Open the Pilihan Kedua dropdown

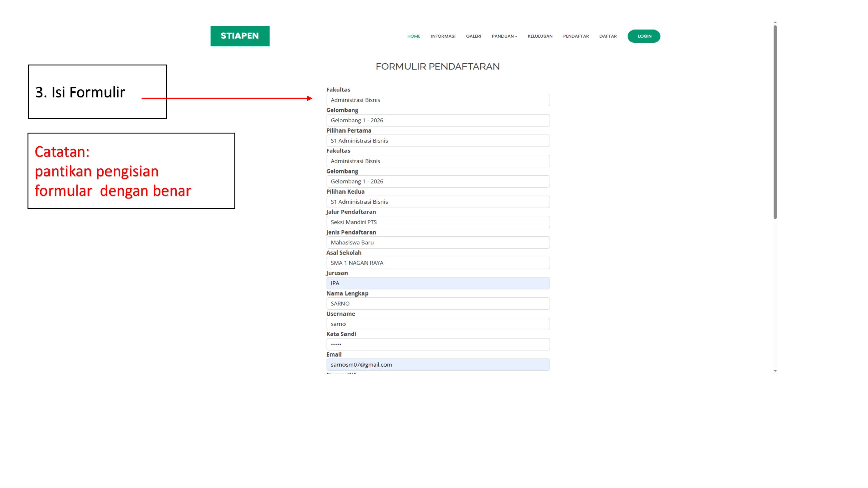(437, 202)
